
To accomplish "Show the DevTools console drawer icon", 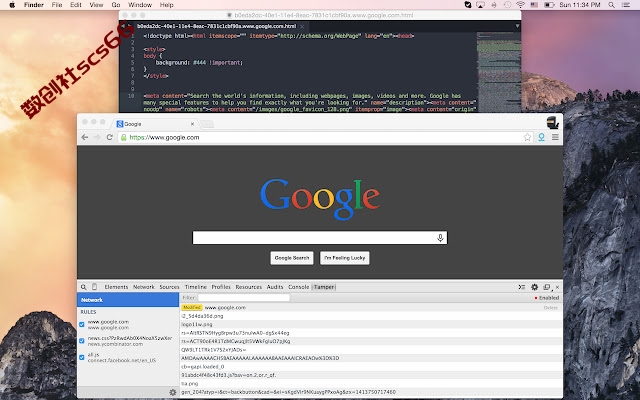I will click(x=522, y=287).
